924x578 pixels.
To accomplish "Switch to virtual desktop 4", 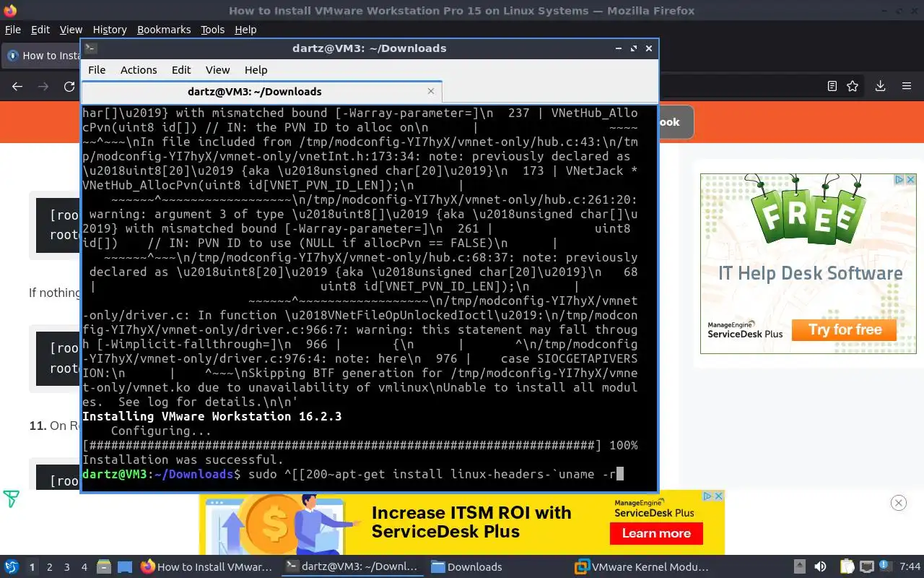I will coord(84,566).
